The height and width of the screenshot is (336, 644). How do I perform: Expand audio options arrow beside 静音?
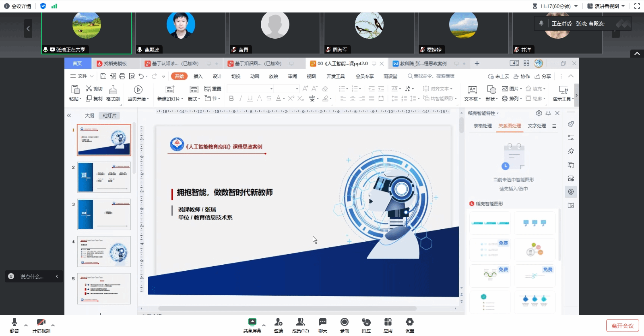coord(26,325)
